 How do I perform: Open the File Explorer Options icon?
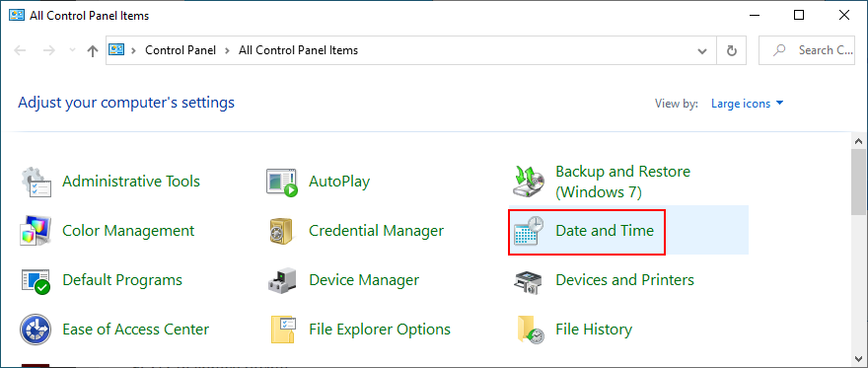[283, 330]
